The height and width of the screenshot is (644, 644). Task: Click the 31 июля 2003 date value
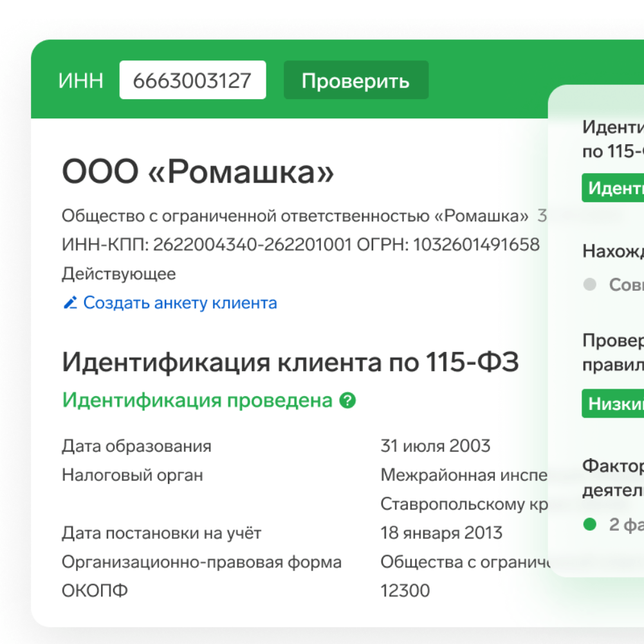(x=436, y=446)
